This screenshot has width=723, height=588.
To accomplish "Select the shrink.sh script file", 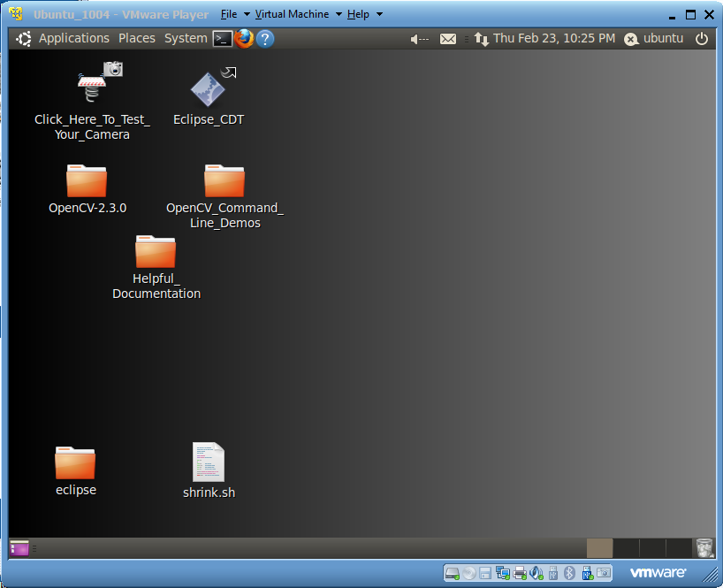I will [x=209, y=470].
